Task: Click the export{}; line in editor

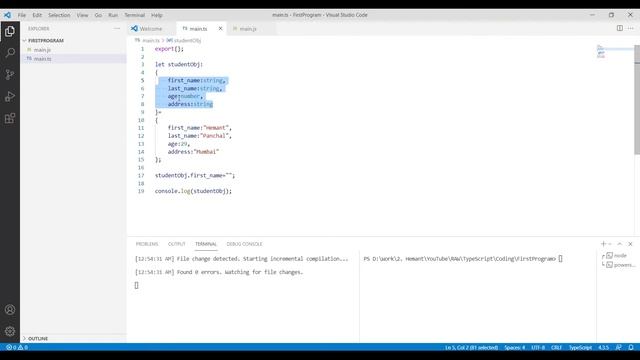Action: coord(169,49)
